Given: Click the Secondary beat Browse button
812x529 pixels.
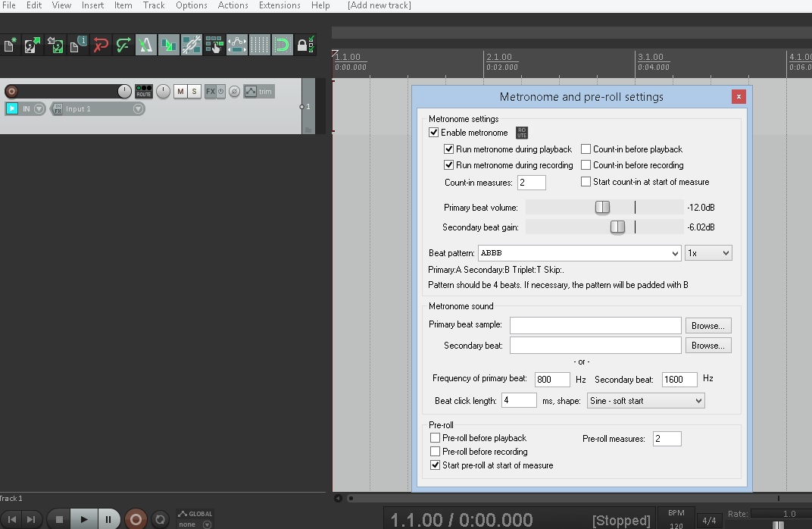Looking at the screenshot, I should coord(708,346).
